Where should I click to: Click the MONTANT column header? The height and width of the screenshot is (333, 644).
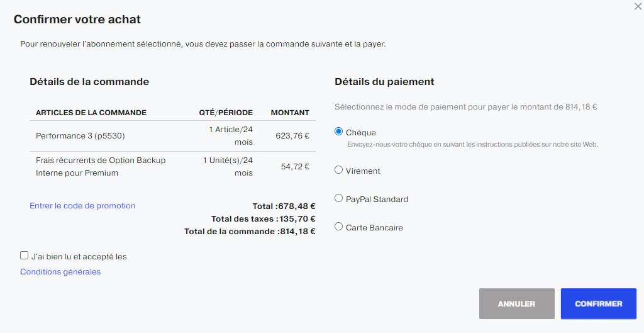(290, 113)
